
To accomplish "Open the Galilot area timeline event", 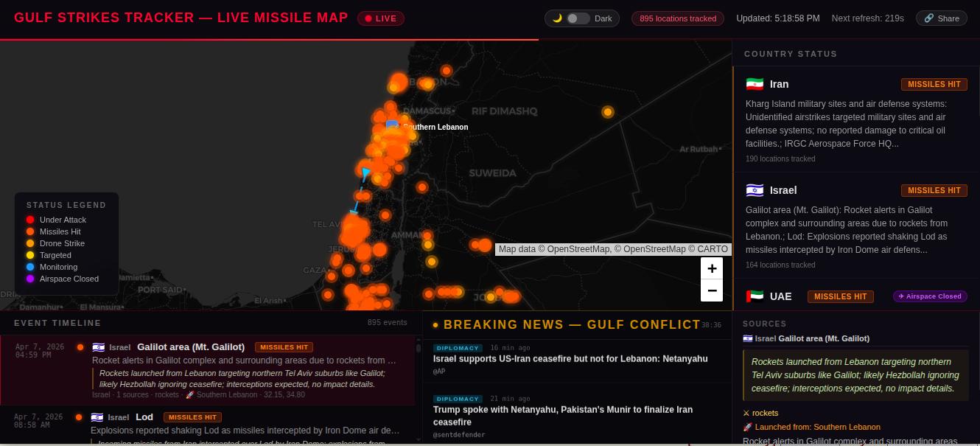I will point(207,369).
